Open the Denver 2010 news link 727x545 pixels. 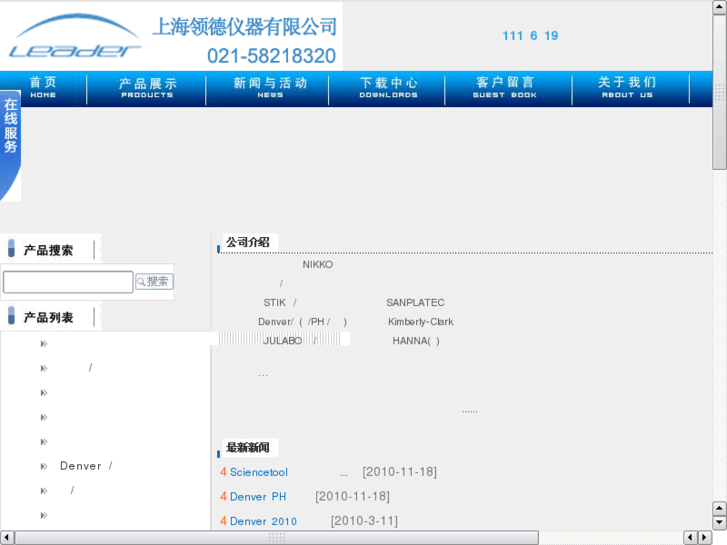click(263, 521)
